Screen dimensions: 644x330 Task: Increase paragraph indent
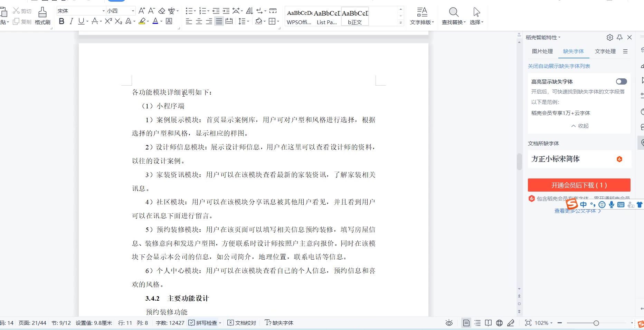[x=226, y=11]
